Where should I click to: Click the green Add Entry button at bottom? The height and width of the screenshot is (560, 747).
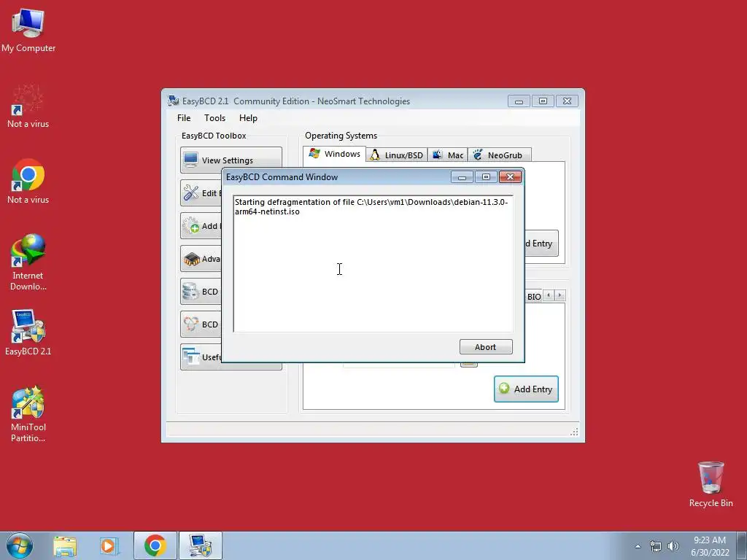coord(526,389)
